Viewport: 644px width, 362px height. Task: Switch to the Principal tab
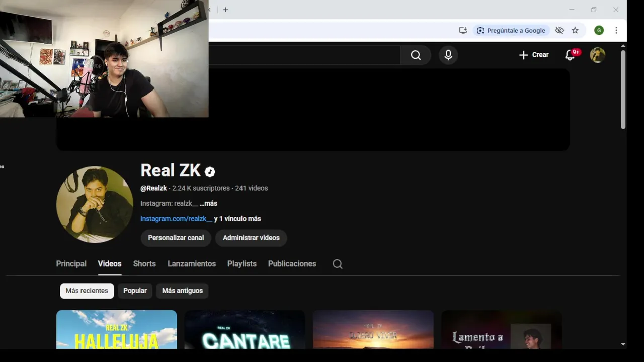tap(71, 264)
